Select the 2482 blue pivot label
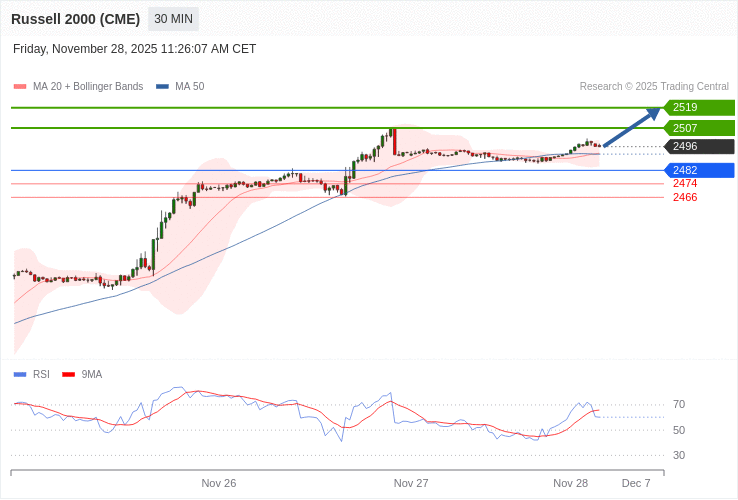The image size is (738, 500). (x=699, y=170)
